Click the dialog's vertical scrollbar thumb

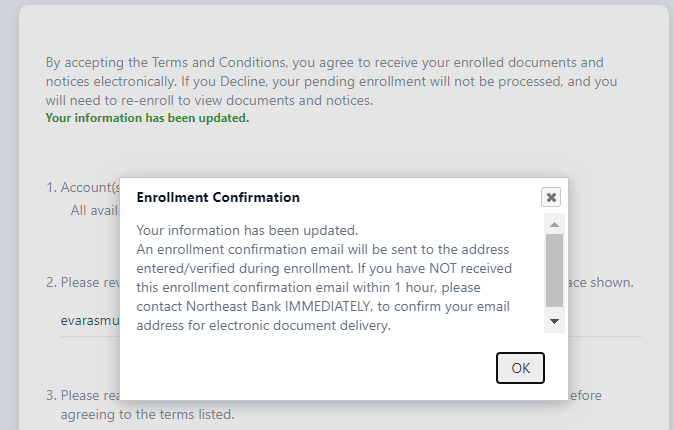[x=555, y=270]
